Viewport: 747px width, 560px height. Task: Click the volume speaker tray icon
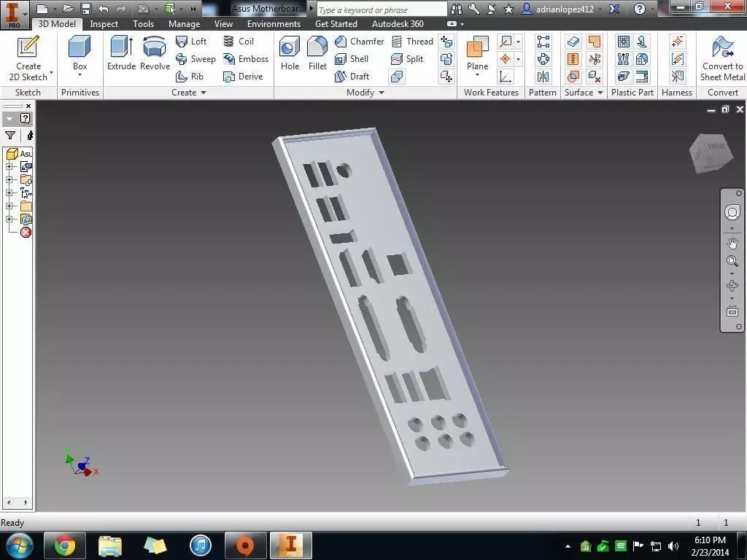[673, 546]
